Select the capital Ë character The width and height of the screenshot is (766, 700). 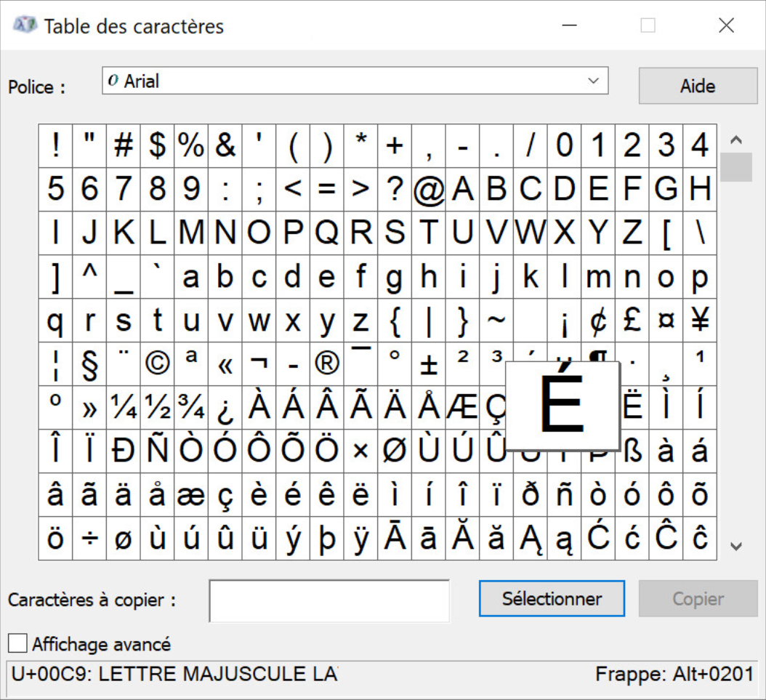tap(633, 407)
